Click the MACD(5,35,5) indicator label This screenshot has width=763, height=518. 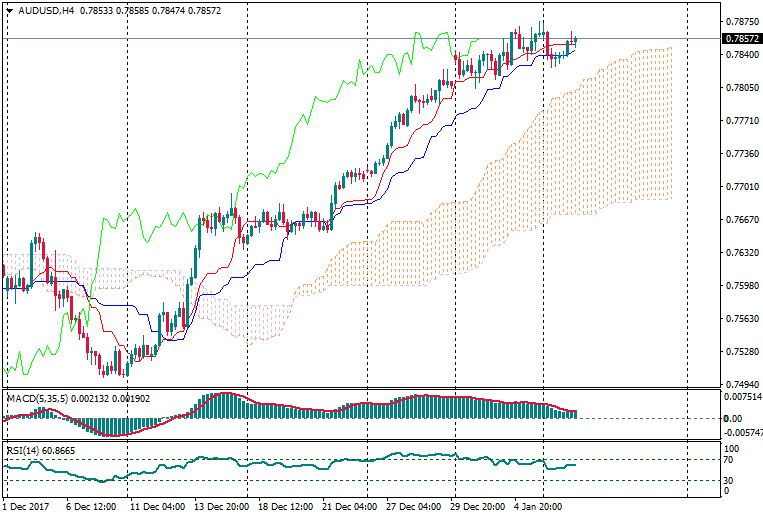point(37,398)
